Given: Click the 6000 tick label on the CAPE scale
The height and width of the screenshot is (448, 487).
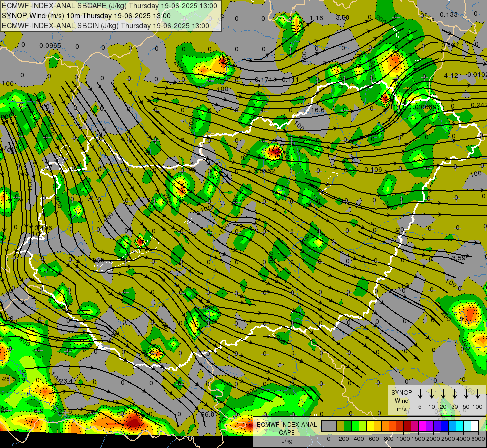Looking at the screenshot, I should 478,439.
